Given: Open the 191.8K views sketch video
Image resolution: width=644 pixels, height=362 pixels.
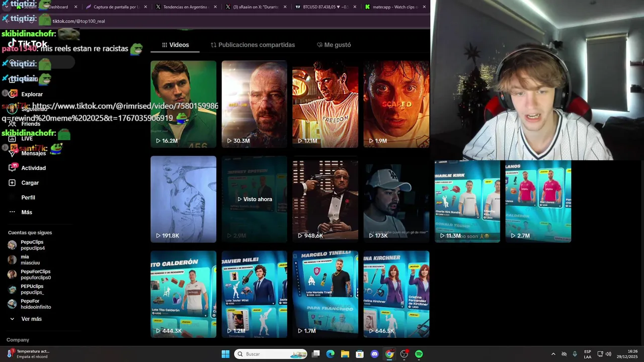Looking at the screenshot, I should pos(183,199).
